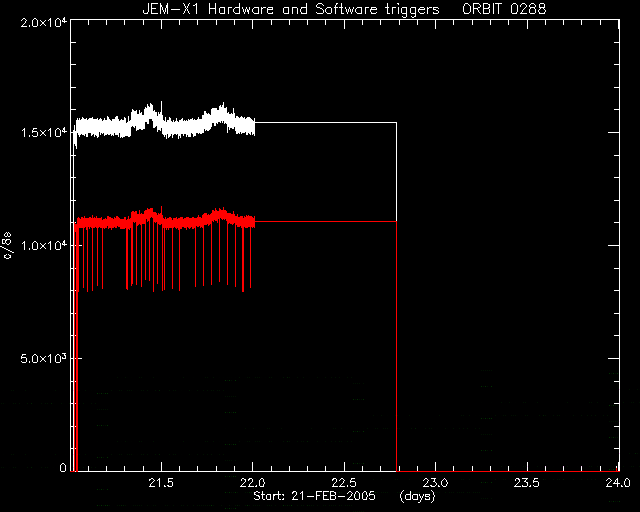Click the 2.0×10⁴ y-axis tick label
Image resolution: width=640 pixels, height=512 pixels.
point(44,22)
